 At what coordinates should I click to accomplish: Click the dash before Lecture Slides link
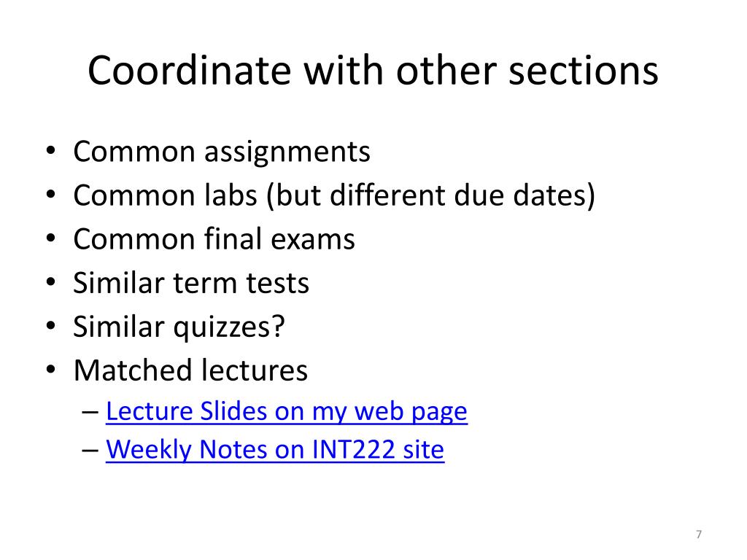click(x=90, y=413)
